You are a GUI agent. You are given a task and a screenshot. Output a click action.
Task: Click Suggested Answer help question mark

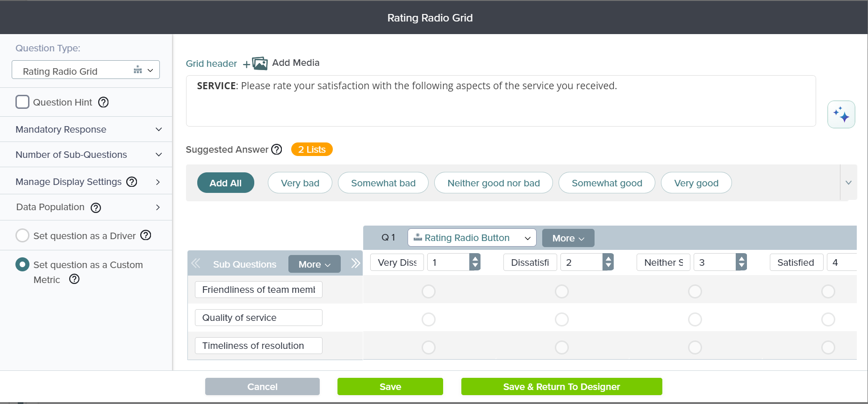277,149
